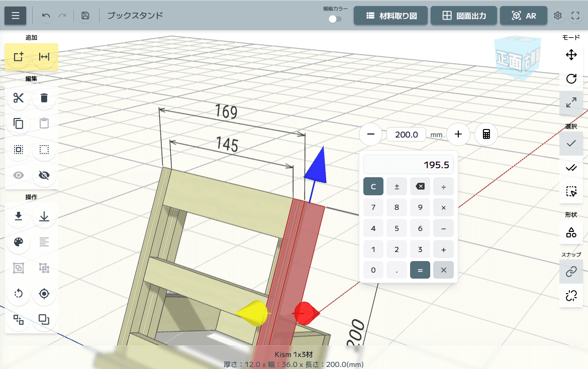Click the add dimension line icon
This screenshot has width=588, height=369.
pos(44,57)
